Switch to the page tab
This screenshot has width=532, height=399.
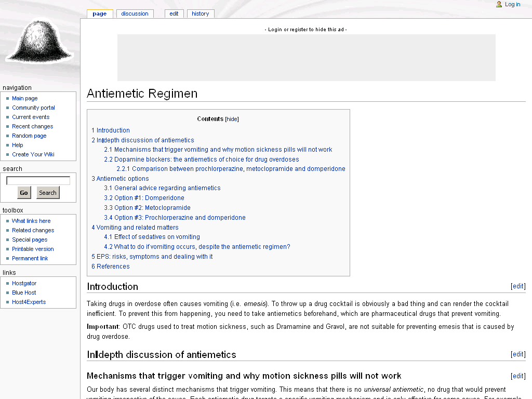(x=99, y=14)
